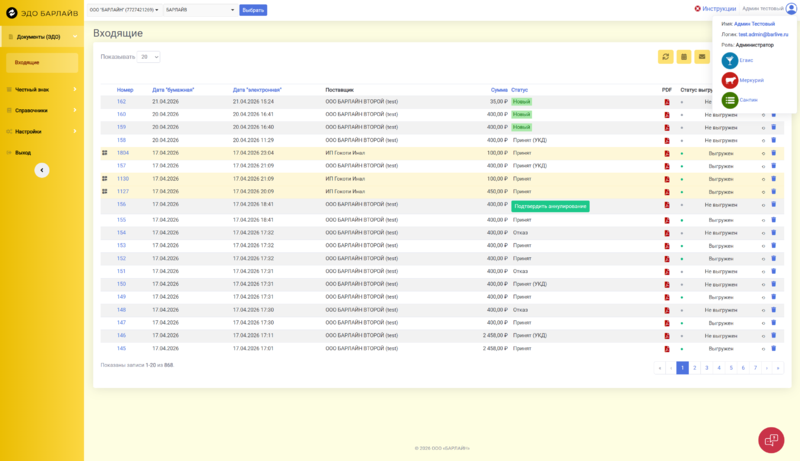Screen dimensions: 800x461
Task: Click the small circle in row 149
Action: click(763, 297)
